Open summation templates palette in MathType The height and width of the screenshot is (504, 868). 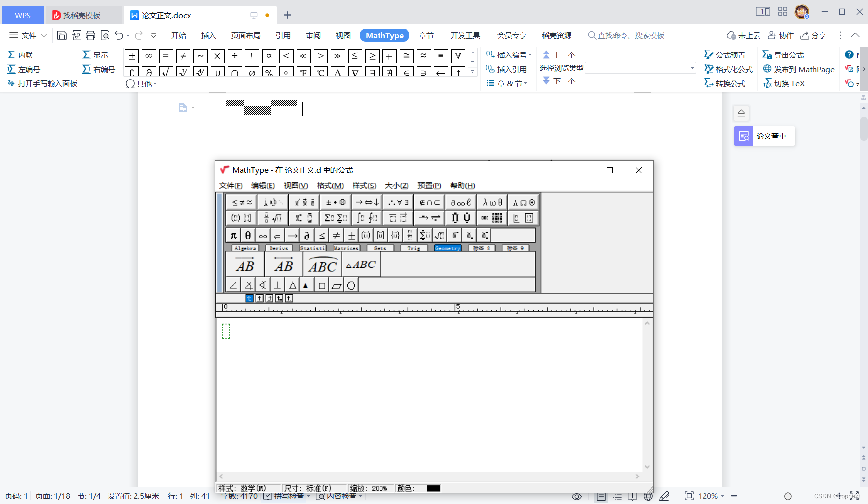336,218
